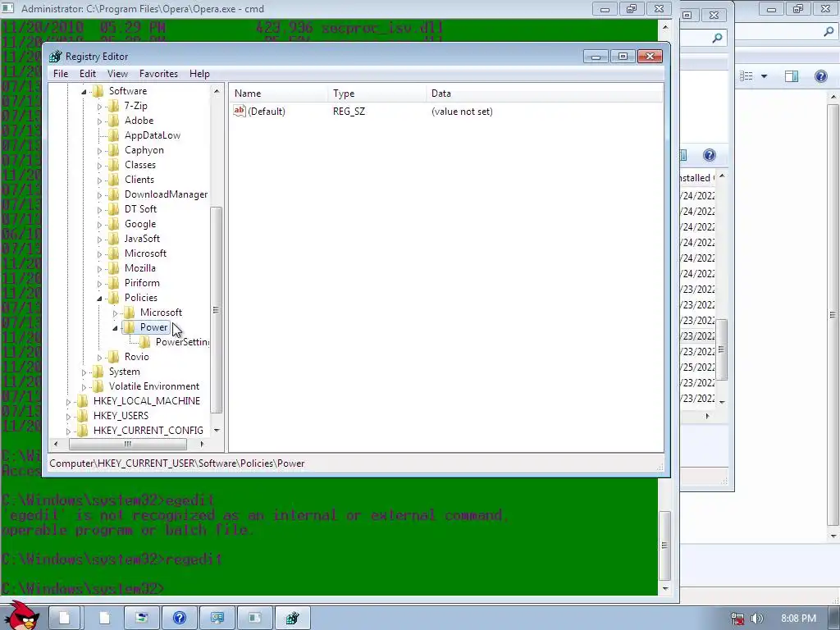Click the Registry Editor title bar icon
840x630 pixels.
pos(55,57)
